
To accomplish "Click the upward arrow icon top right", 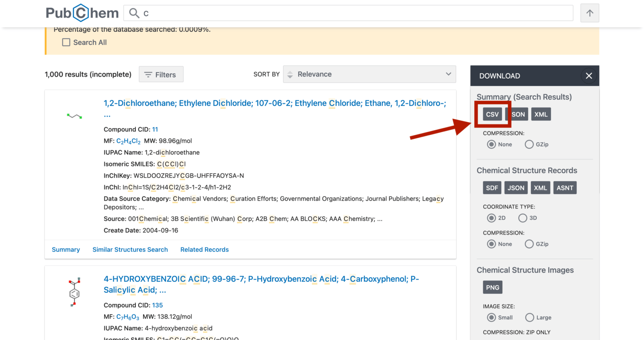I will (x=589, y=13).
